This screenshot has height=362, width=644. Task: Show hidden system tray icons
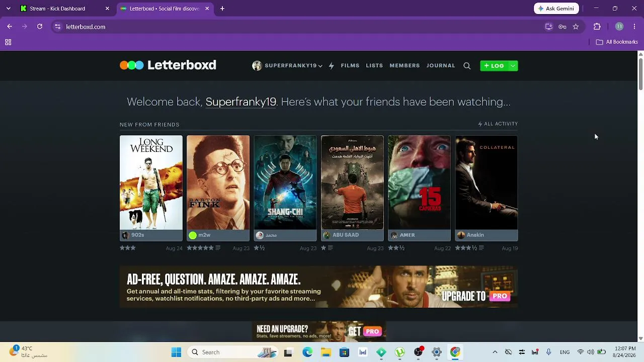pyautogui.click(x=495, y=352)
